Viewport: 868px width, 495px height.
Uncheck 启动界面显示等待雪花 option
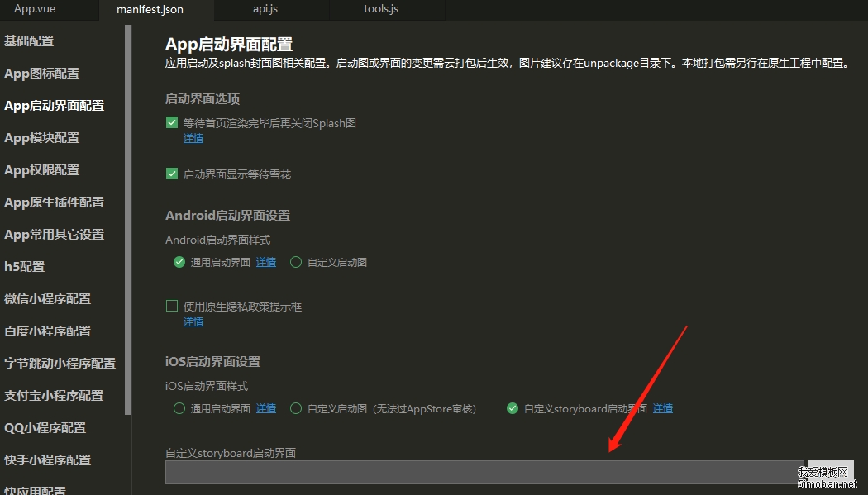[172, 174]
